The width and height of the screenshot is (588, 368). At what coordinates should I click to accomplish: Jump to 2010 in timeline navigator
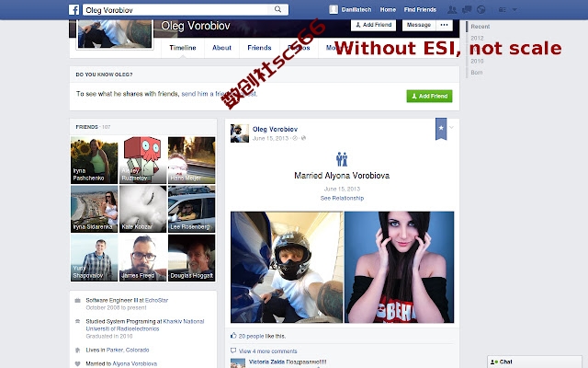pyautogui.click(x=477, y=61)
